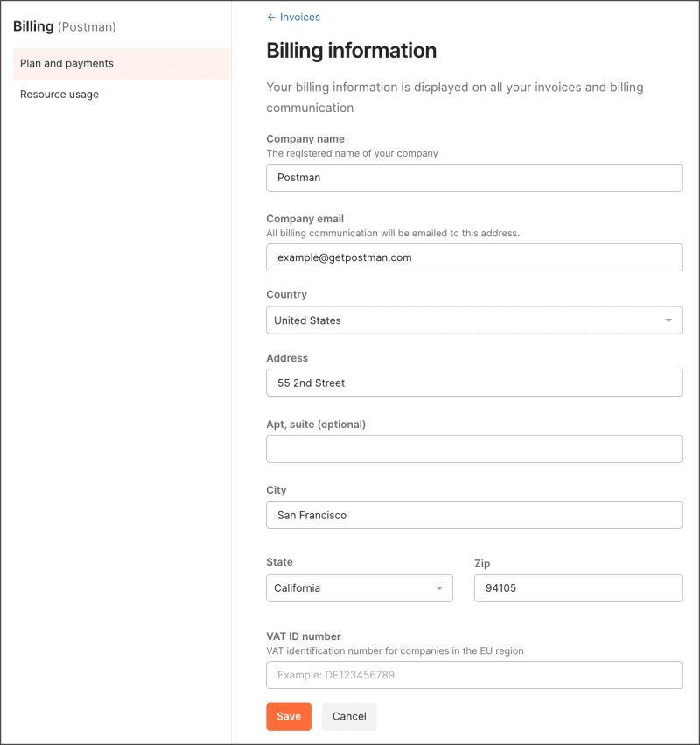The image size is (700, 745).
Task: Click the VAT identification EU region hint
Action: pos(395,651)
